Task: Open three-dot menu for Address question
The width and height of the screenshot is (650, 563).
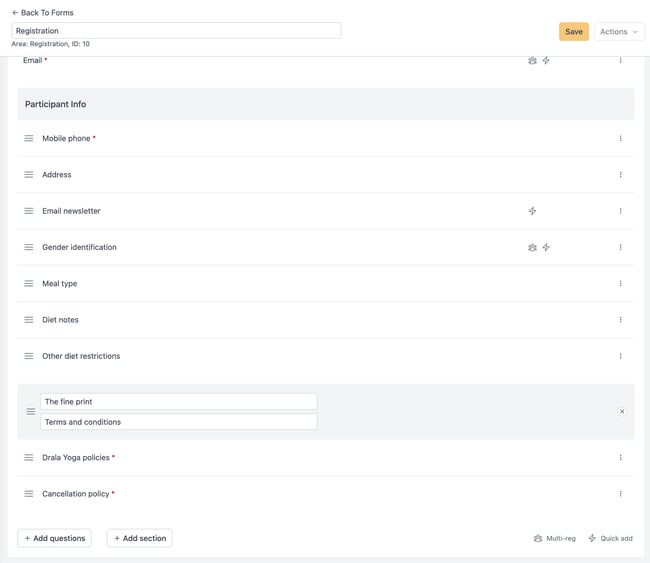Action: tap(621, 175)
